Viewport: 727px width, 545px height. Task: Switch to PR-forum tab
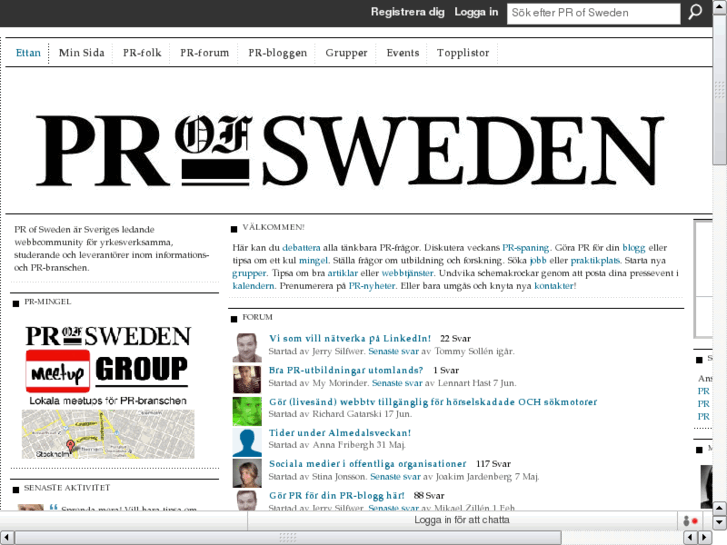tap(204, 53)
